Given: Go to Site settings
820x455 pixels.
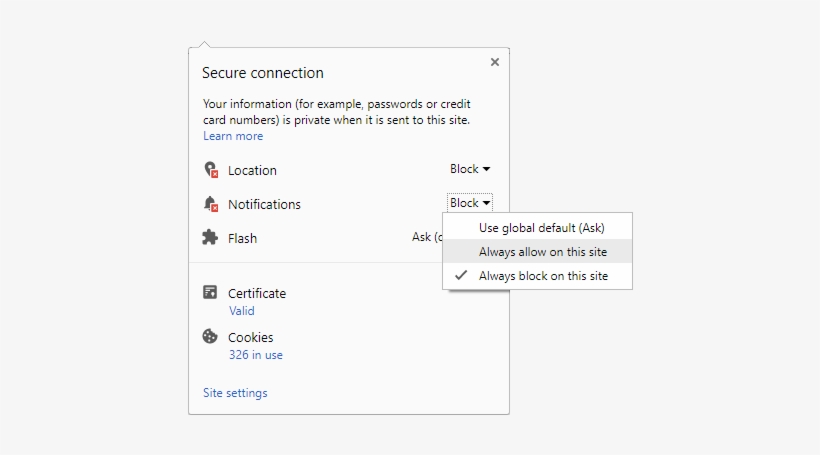Looking at the screenshot, I should coord(235,393).
